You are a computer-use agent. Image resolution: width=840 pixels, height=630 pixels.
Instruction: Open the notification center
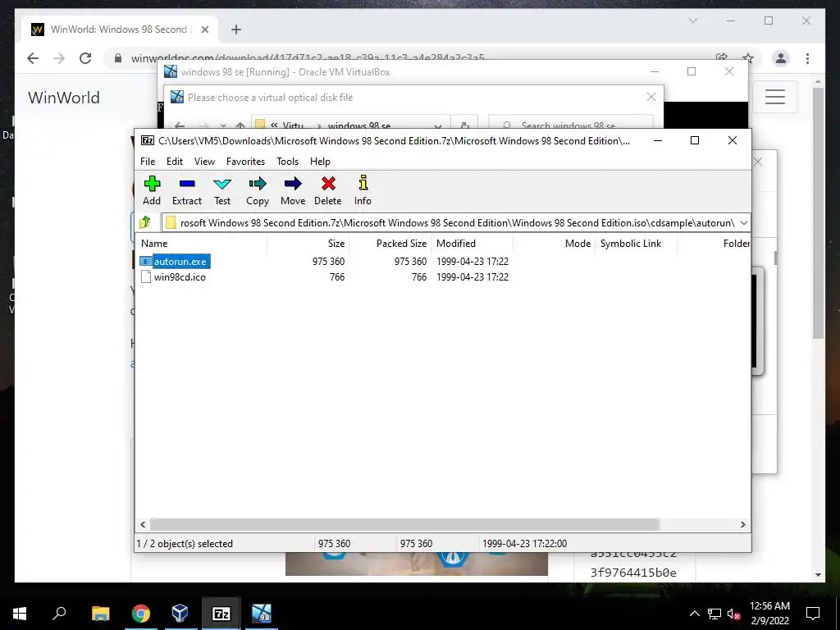click(x=813, y=614)
